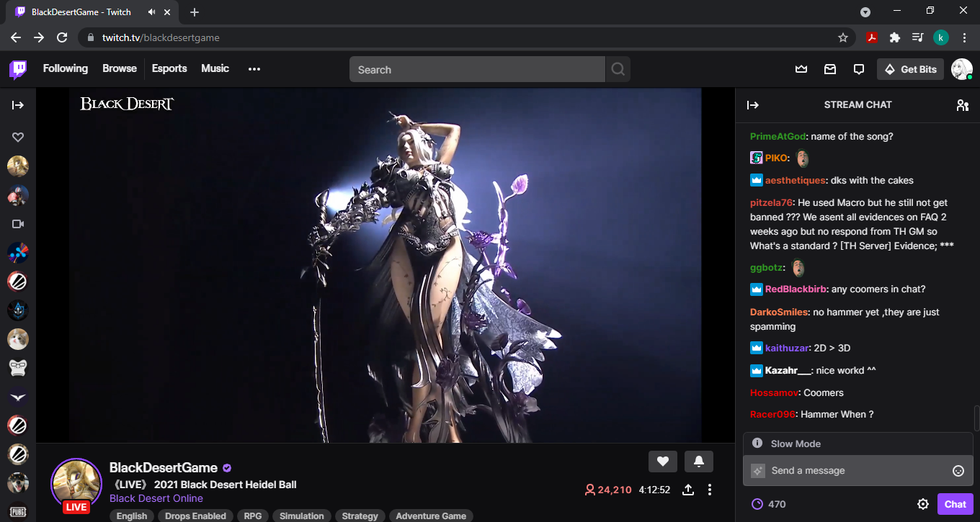The width and height of the screenshot is (980, 522).
Task: Follow channel with the heart button
Action: (x=663, y=462)
